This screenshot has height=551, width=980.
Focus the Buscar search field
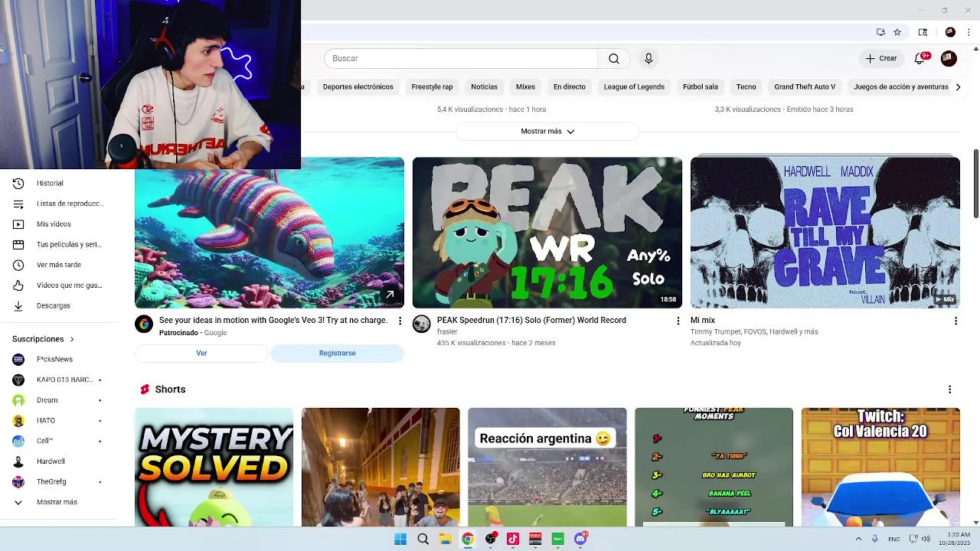click(x=461, y=58)
